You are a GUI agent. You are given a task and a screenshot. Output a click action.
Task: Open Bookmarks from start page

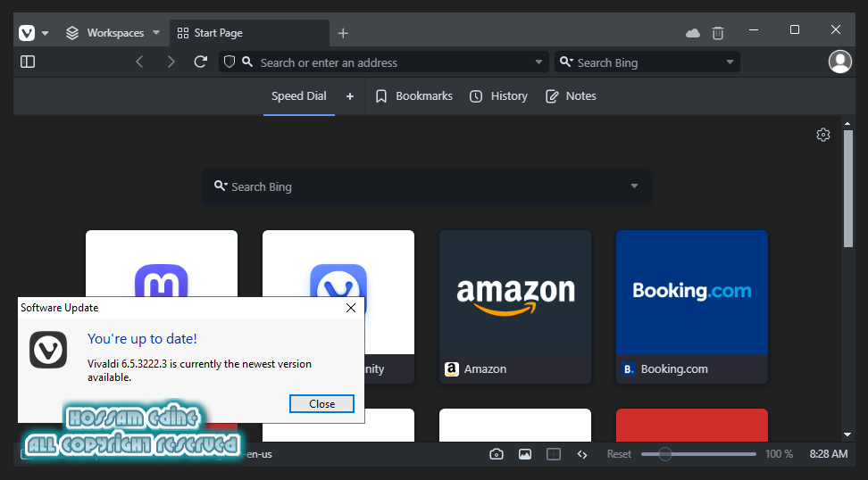tap(414, 96)
